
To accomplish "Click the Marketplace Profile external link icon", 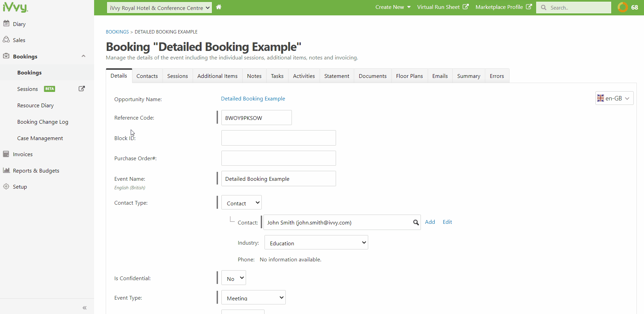I will coord(529,7).
